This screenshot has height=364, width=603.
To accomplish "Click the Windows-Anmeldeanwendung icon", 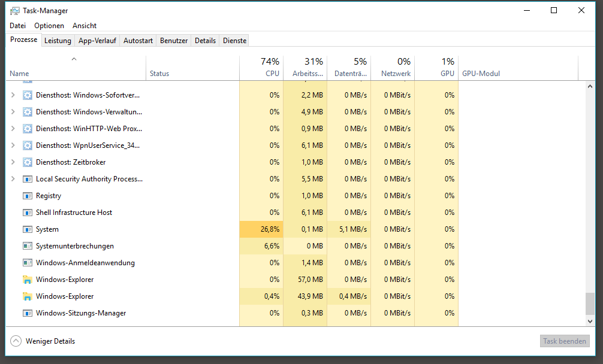I will tap(28, 263).
